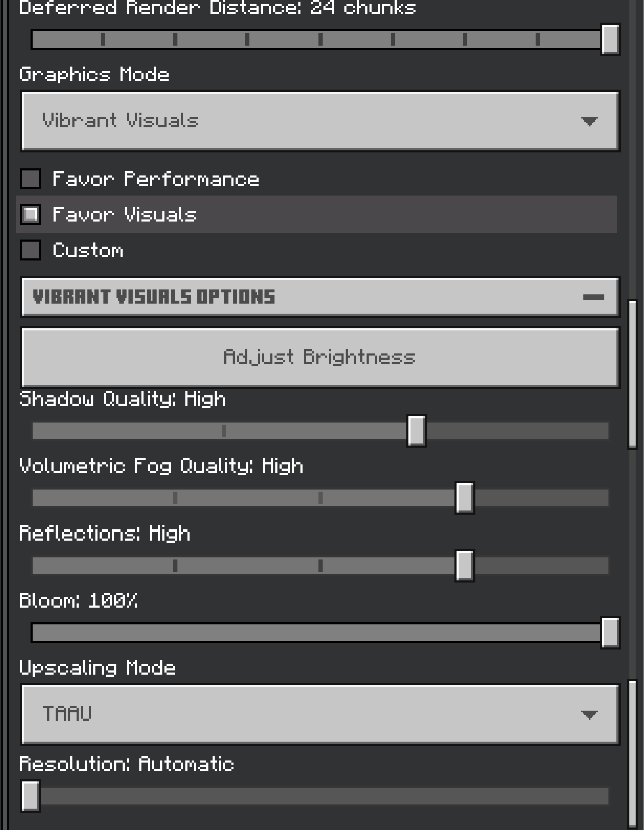Click the Volumetric Fog Quality slider handle
The image size is (644, 830).
pos(464,498)
